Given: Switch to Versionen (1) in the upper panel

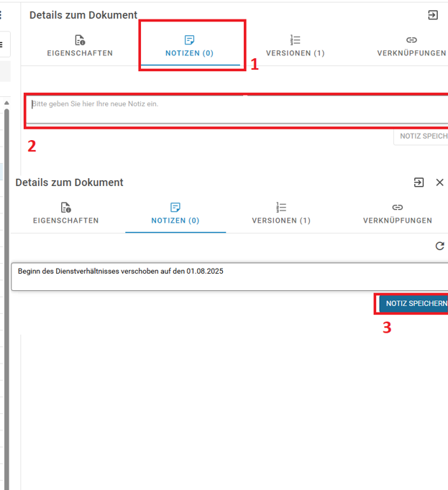Looking at the screenshot, I should [x=295, y=46].
